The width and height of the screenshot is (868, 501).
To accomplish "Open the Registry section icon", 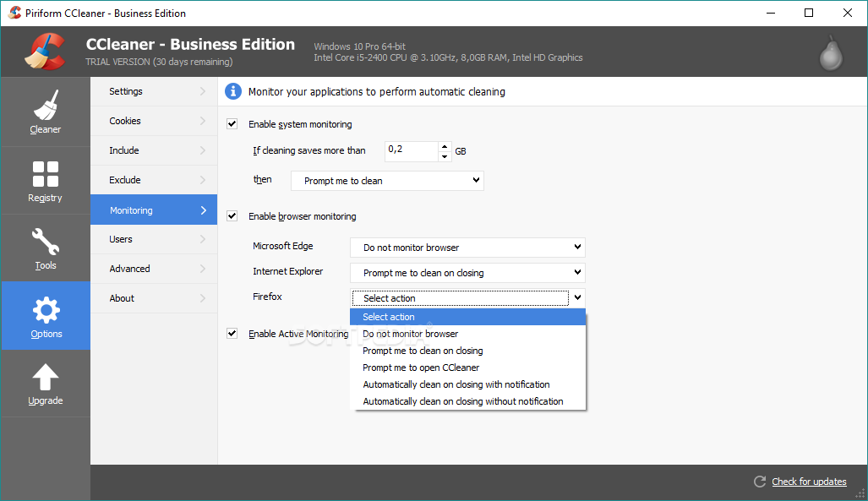I will pyautogui.click(x=46, y=174).
